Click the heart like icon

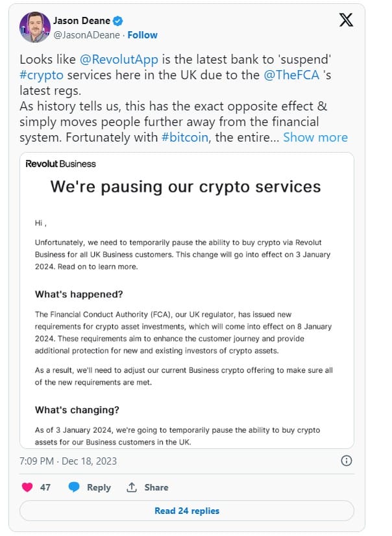point(27,487)
